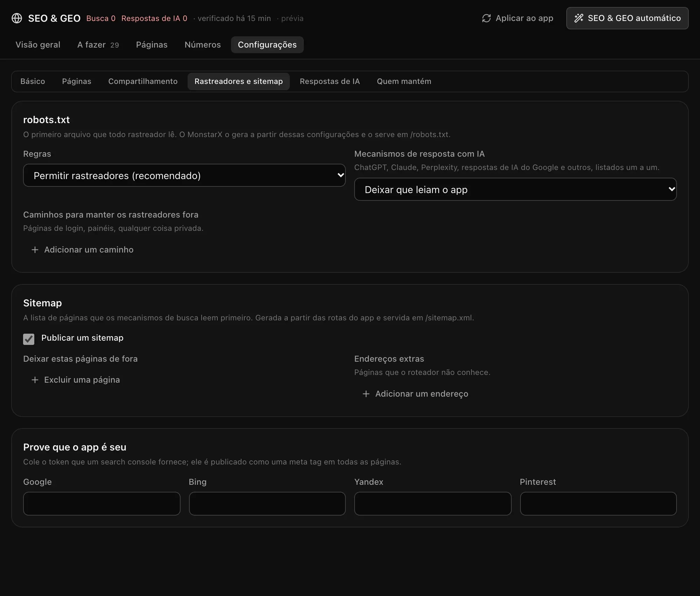
Task: Click the Aplicar ao app button
Action: pyautogui.click(x=518, y=18)
